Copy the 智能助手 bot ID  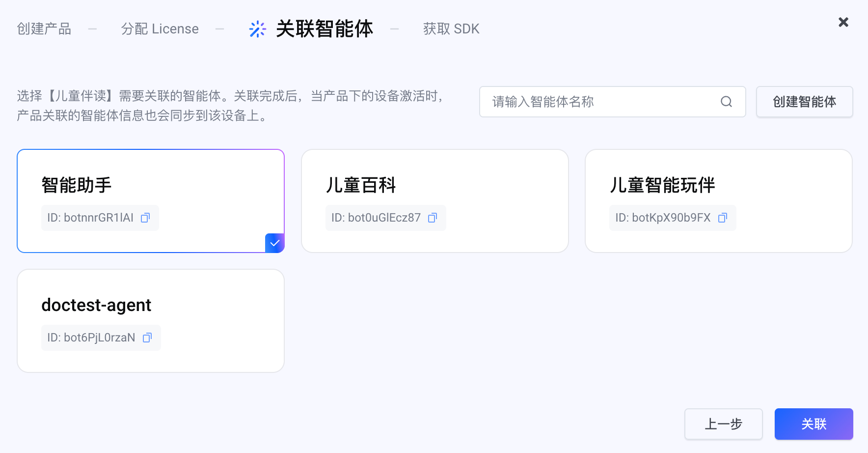tap(145, 218)
